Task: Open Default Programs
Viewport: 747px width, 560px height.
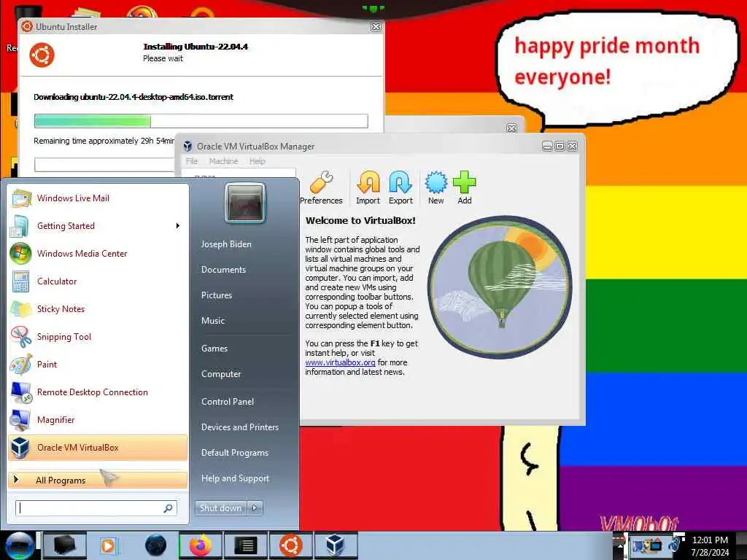Action: coord(235,452)
